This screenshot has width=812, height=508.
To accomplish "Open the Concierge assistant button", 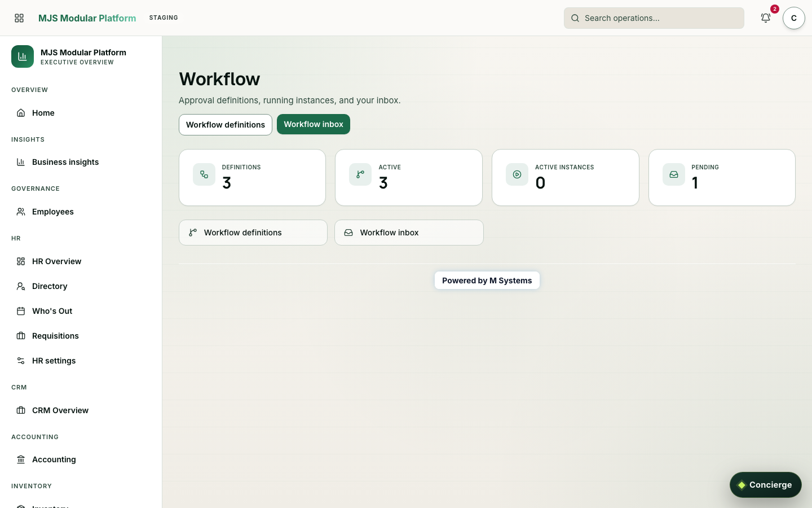I will click(x=766, y=485).
